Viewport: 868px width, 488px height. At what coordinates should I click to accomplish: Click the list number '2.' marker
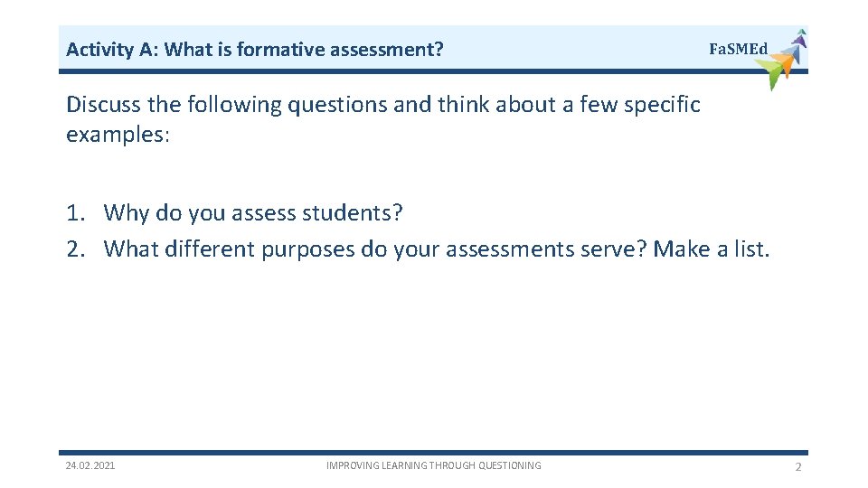click(77, 249)
